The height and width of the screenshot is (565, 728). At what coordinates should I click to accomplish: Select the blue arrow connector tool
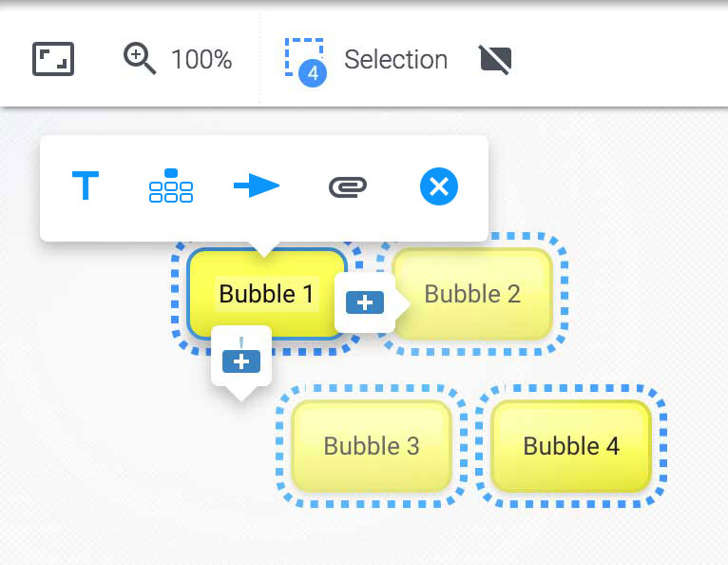pos(257,185)
